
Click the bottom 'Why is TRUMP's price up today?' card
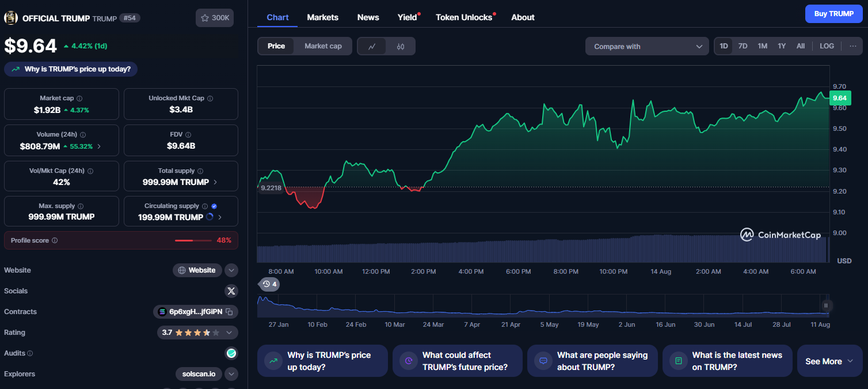(x=322, y=361)
